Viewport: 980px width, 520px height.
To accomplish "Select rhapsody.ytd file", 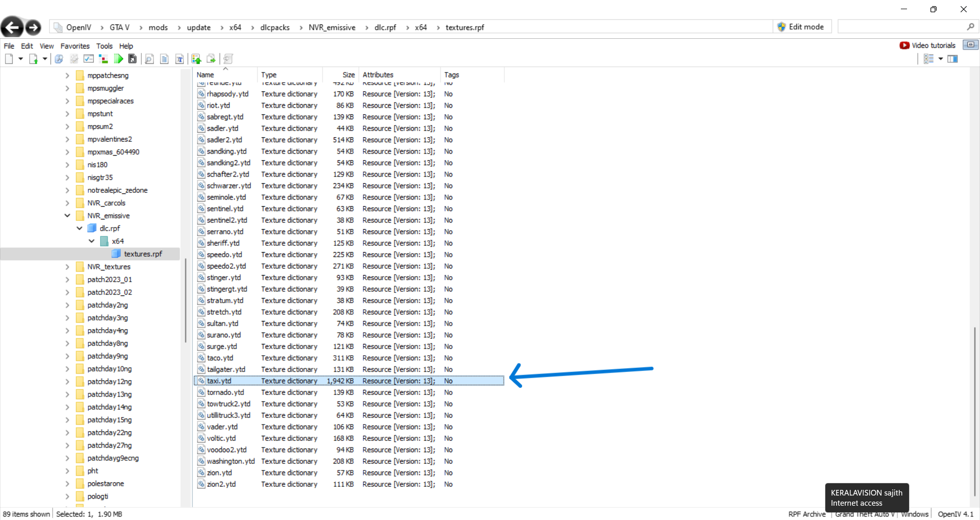I will pyautogui.click(x=228, y=94).
